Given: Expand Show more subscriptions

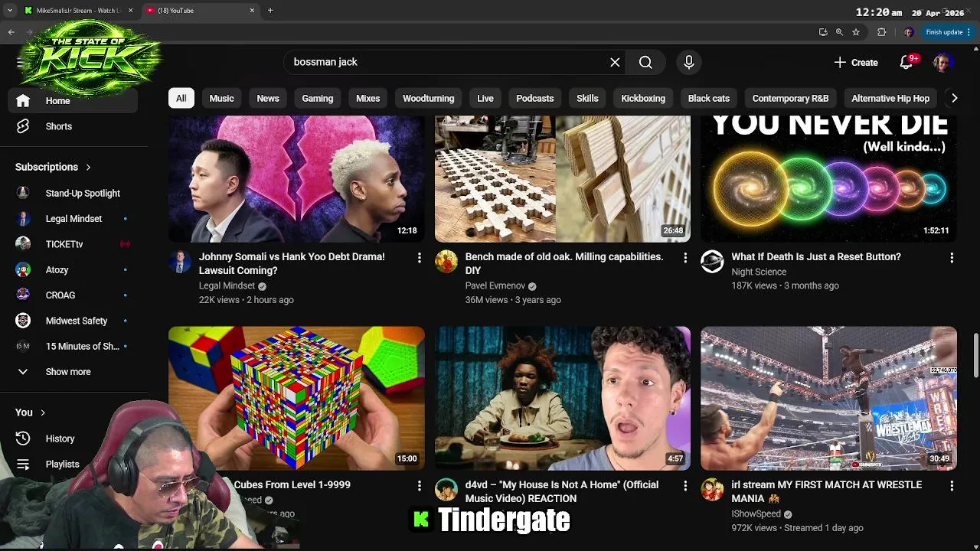Looking at the screenshot, I should coord(69,372).
